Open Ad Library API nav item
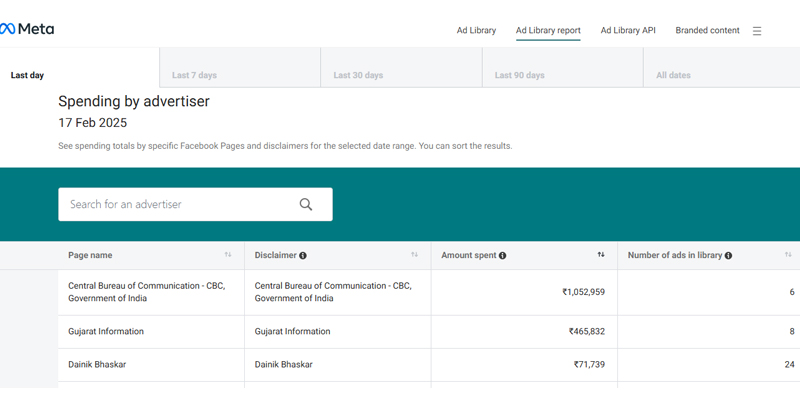The height and width of the screenshot is (400, 800). pos(628,31)
